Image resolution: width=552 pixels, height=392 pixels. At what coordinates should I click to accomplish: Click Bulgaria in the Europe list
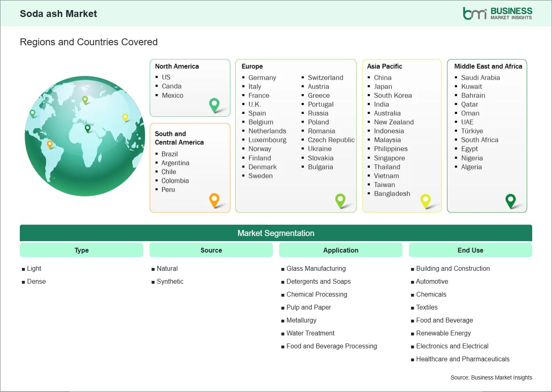[320, 167]
